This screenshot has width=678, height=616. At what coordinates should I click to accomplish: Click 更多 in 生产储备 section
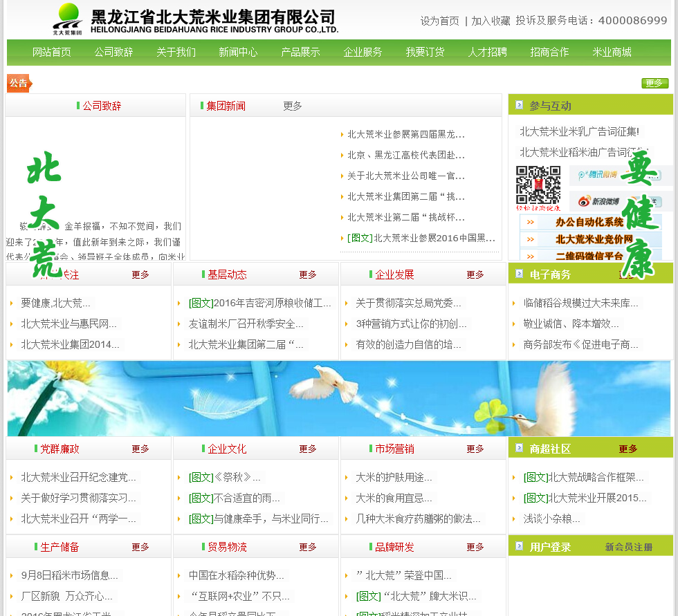point(140,548)
